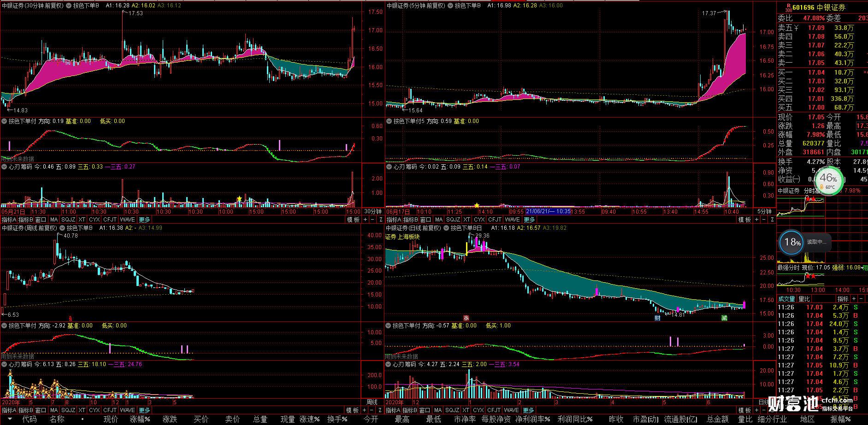
Task: Click 周线 period label
Action: pyautogui.click(x=372, y=402)
